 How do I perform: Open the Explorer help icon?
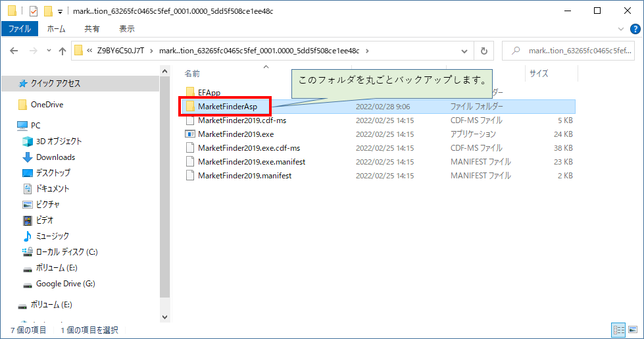point(635,29)
